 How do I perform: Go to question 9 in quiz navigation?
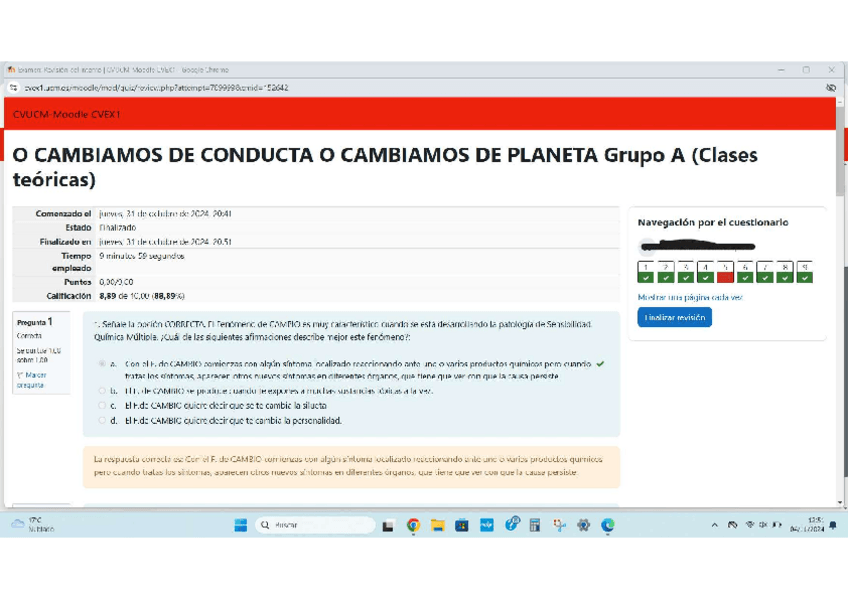(805, 272)
